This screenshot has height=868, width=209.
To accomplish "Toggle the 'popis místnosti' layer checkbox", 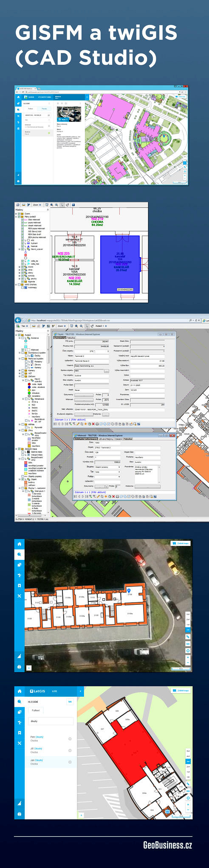I will pos(23,223).
